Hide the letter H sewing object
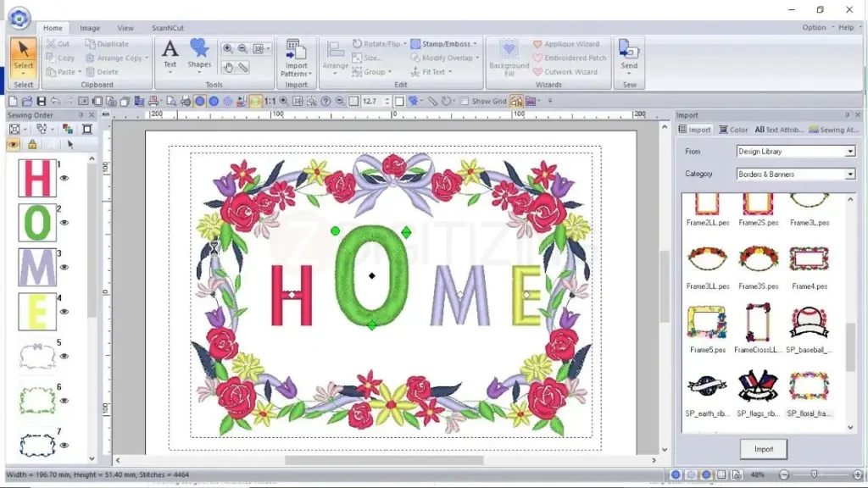This screenshot has height=488, width=868. 64,178
